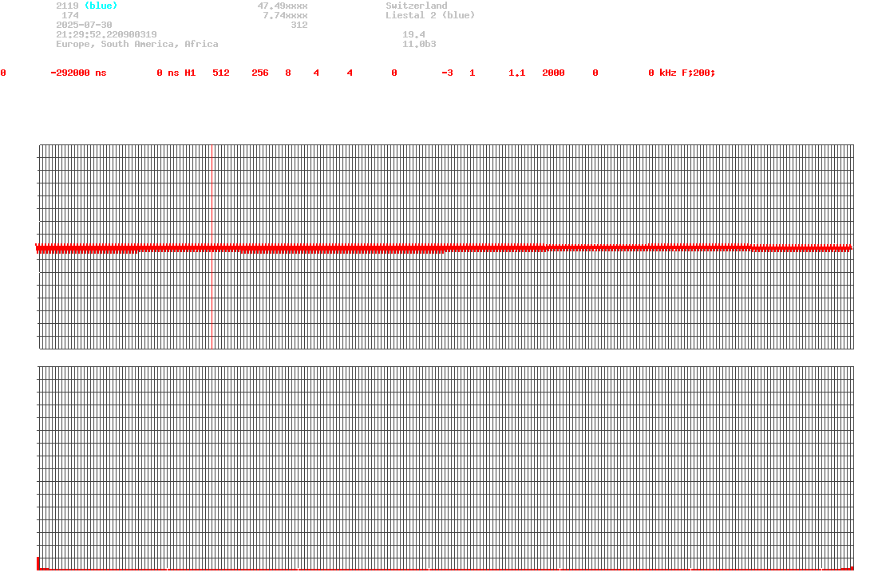Click the value 174 under the station number
The image size is (874, 588).
(69, 16)
